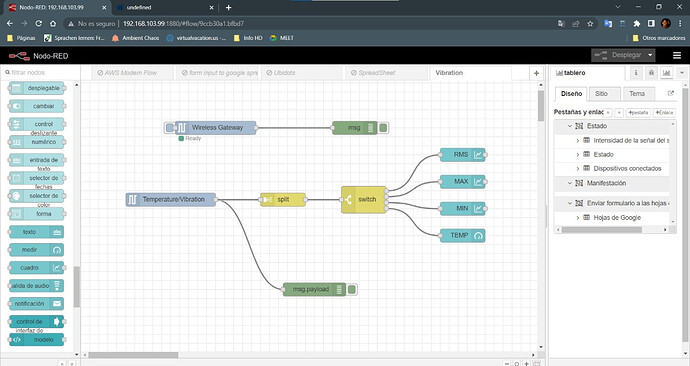Open the MEET bookmark
Viewport: 690px width, 366px height.
coord(282,38)
